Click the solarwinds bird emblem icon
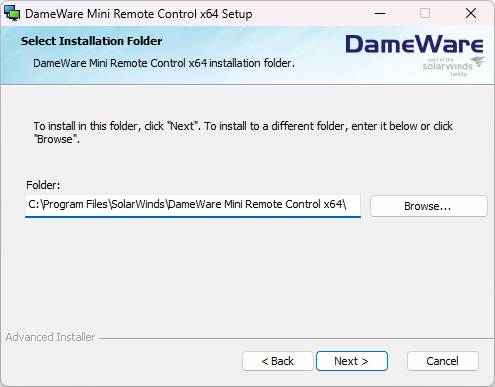Screen dimensions: 495x387 coord(479,62)
